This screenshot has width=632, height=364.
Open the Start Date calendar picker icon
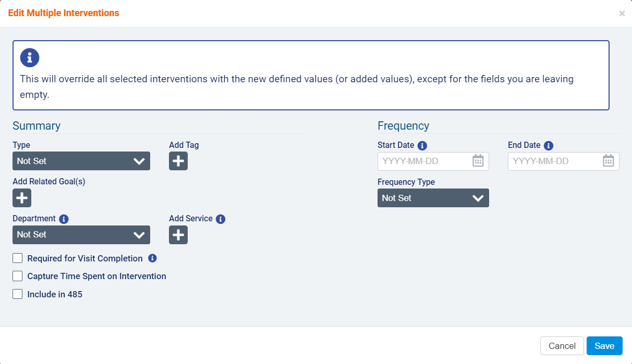(x=478, y=161)
